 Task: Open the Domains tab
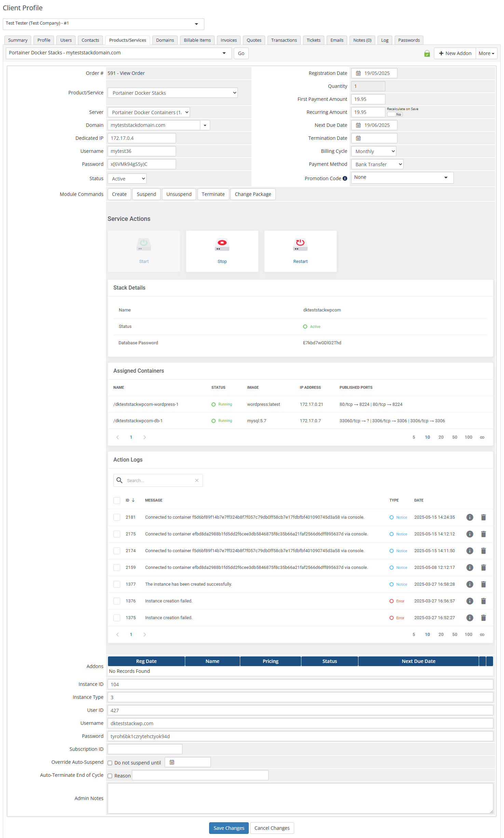pyautogui.click(x=165, y=40)
